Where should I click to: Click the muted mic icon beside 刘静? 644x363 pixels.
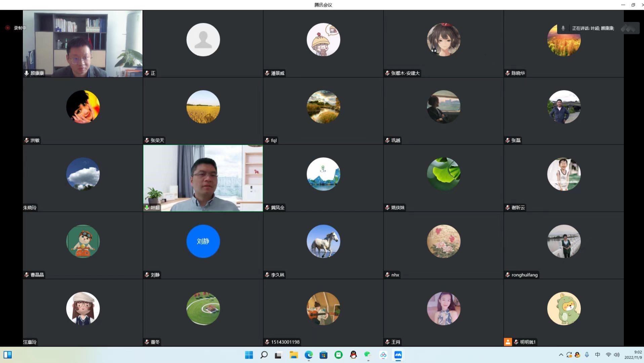pyautogui.click(x=147, y=275)
